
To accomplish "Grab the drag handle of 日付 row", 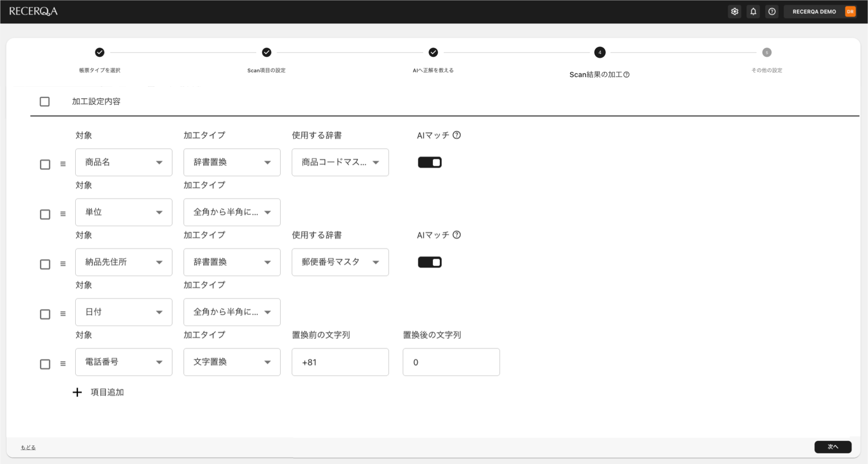I will [x=63, y=314].
